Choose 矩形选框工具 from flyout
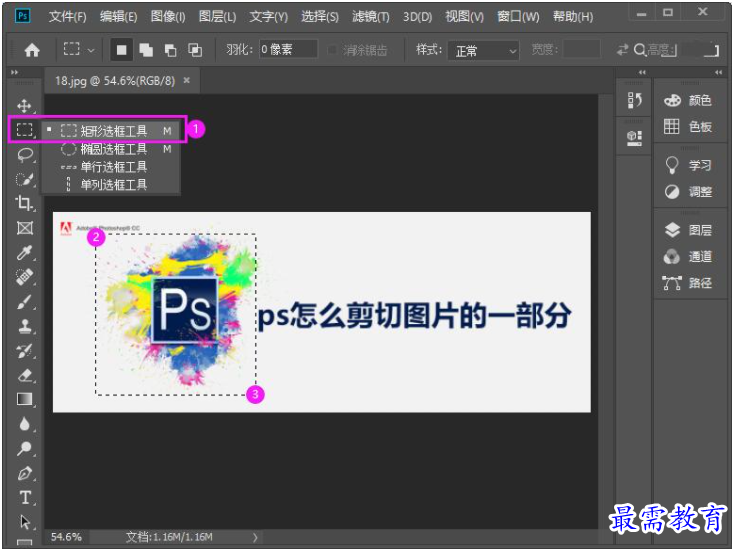Viewport: 733px width, 550px height. click(x=111, y=131)
